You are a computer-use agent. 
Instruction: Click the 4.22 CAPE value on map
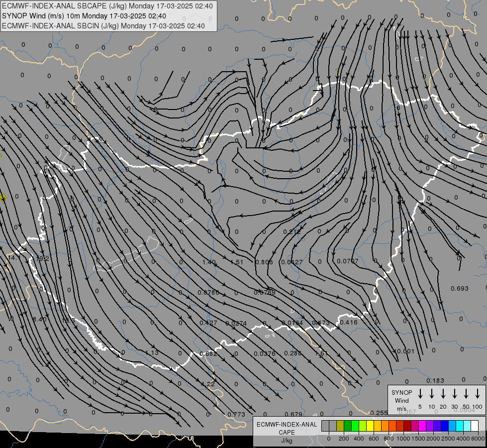pos(208,384)
